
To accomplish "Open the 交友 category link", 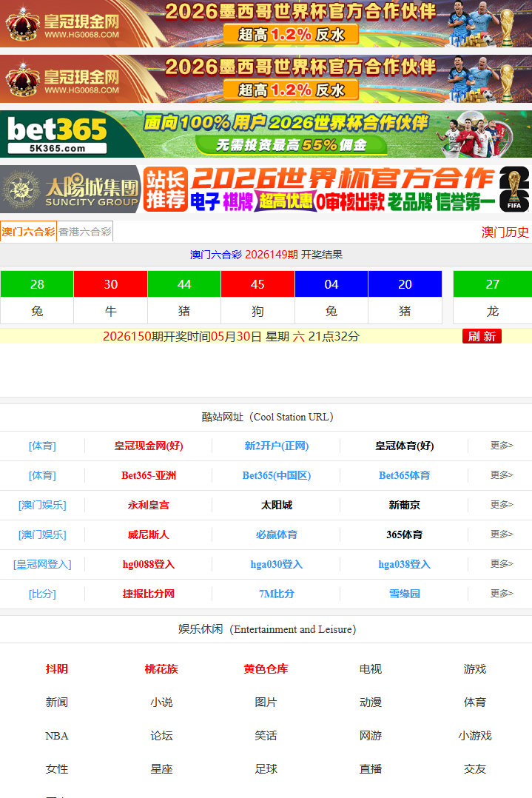I will coord(474,769).
